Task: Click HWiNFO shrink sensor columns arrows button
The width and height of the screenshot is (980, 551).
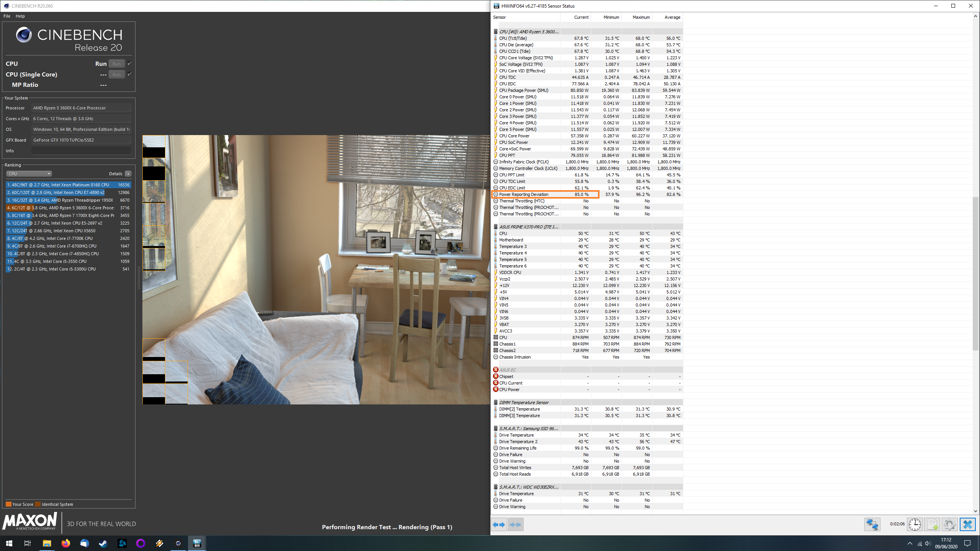Action: pos(516,524)
